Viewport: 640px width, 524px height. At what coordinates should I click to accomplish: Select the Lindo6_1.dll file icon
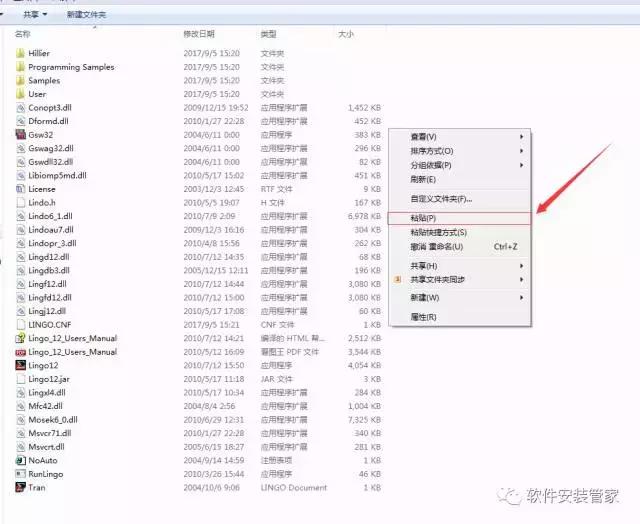click(20, 216)
